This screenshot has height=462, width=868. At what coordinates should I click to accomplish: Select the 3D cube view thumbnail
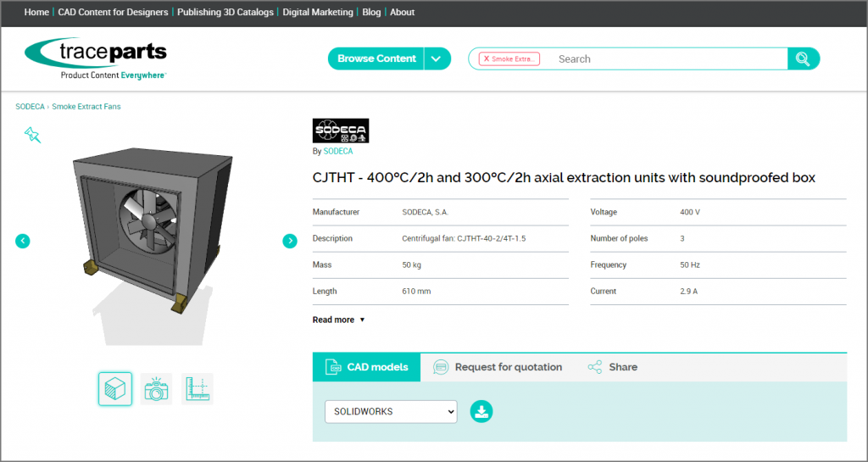pyautogui.click(x=115, y=389)
